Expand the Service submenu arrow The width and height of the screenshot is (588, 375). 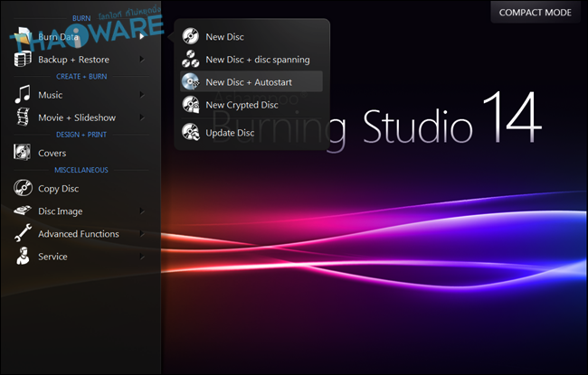point(142,257)
